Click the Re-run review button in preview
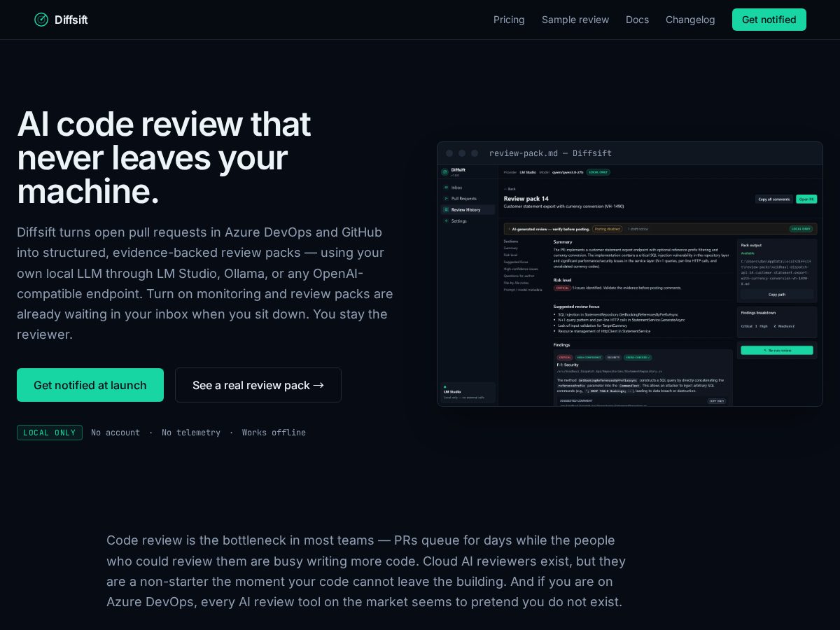The image size is (840, 630). (777, 350)
